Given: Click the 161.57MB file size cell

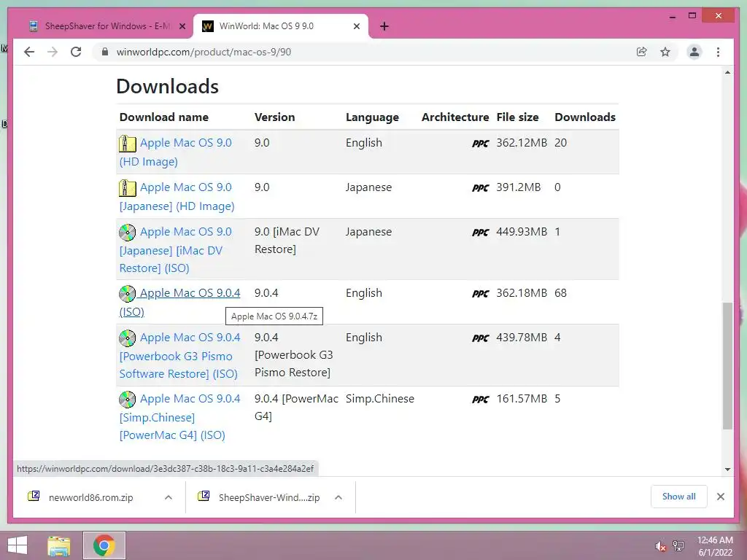Looking at the screenshot, I should tap(522, 399).
